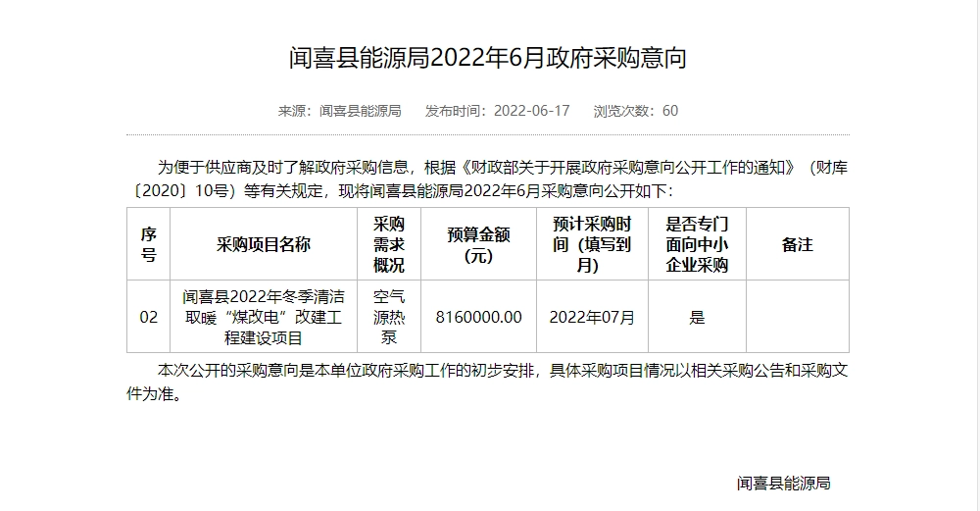Image resolution: width=980 pixels, height=511 pixels.
Task: Click the 2022年07月 purchase time cell
Action: (x=592, y=317)
